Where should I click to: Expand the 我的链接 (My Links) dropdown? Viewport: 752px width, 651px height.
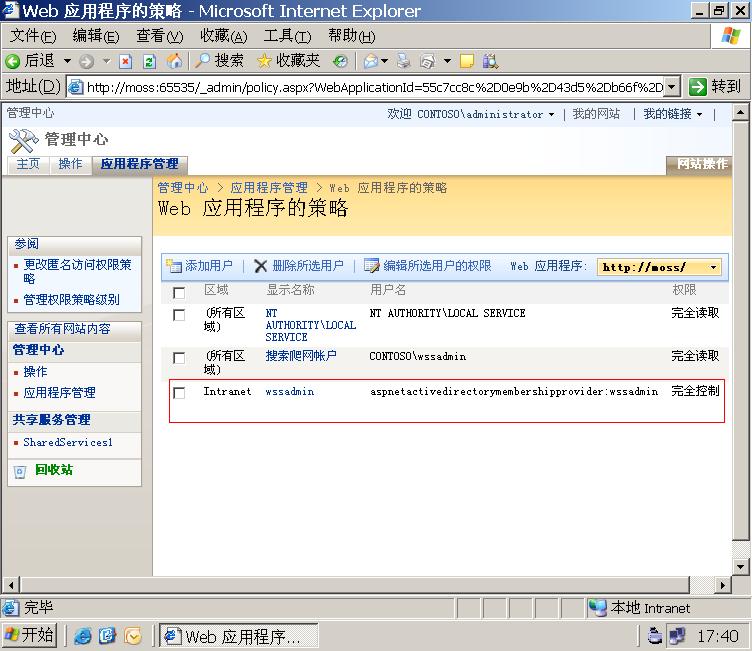672,114
